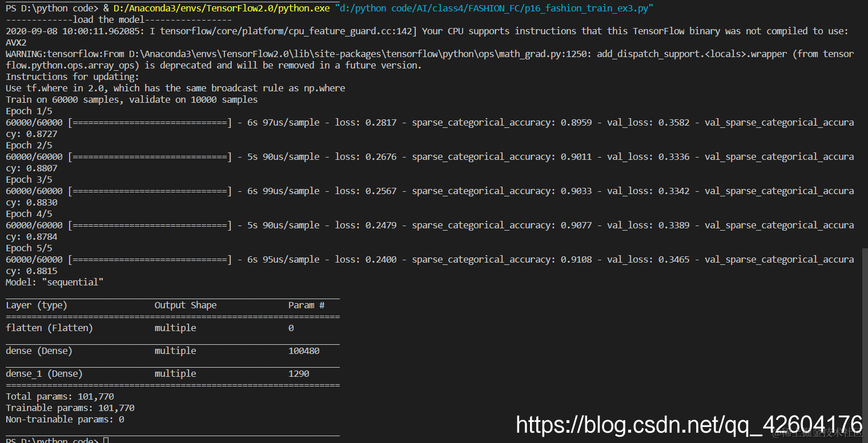Click "Total params: 101,770" line
868x443 pixels.
[x=60, y=396]
